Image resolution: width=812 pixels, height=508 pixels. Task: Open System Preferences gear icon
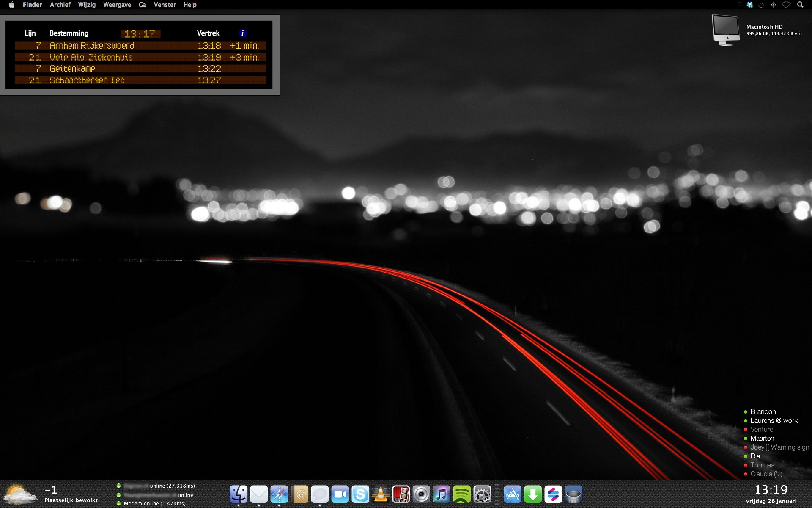point(482,494)
